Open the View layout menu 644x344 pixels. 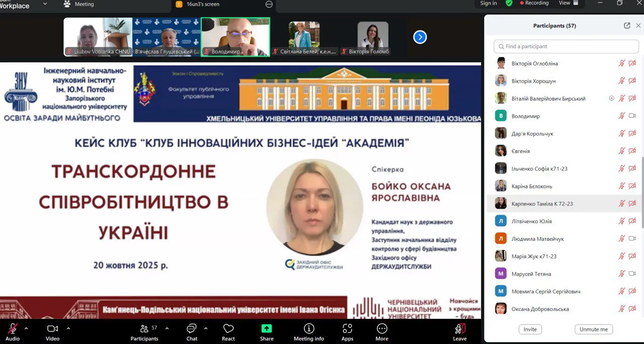click(568, 3)
